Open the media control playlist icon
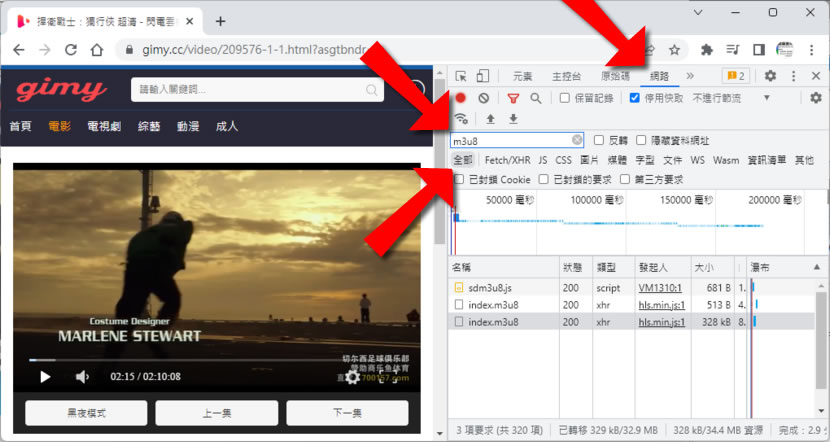The height and width of the screenshot is (442, 830). point(733,50)
